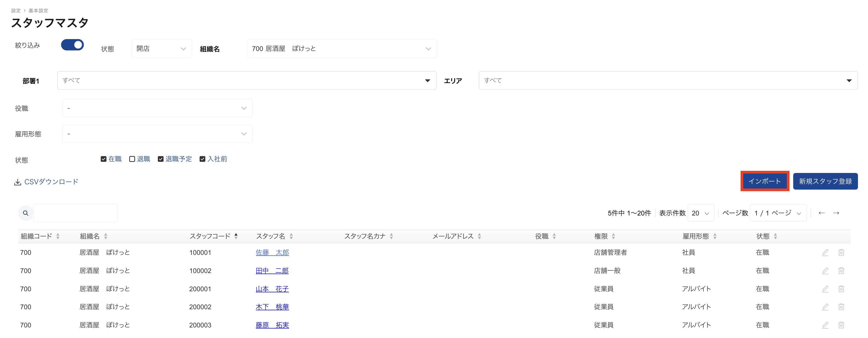Sort by 雇用形態 column arrows
868x338 pixels.
[x=715, y=236]
